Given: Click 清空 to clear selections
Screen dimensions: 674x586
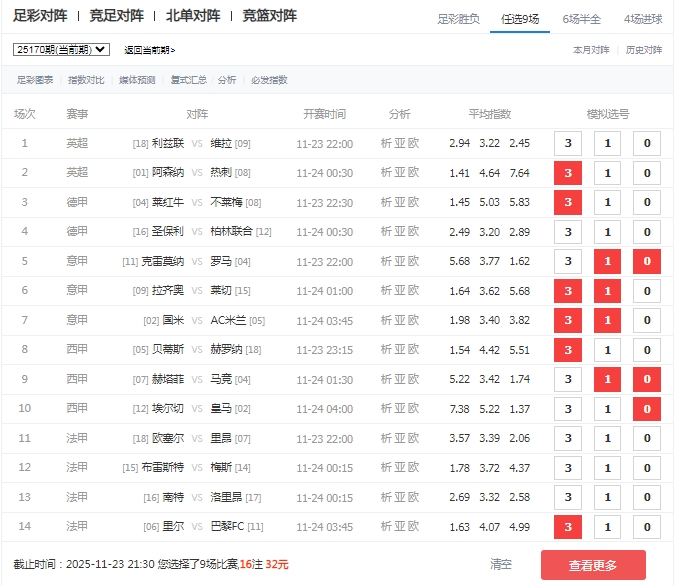Looking at the screenshot, I should pos(501,565).
